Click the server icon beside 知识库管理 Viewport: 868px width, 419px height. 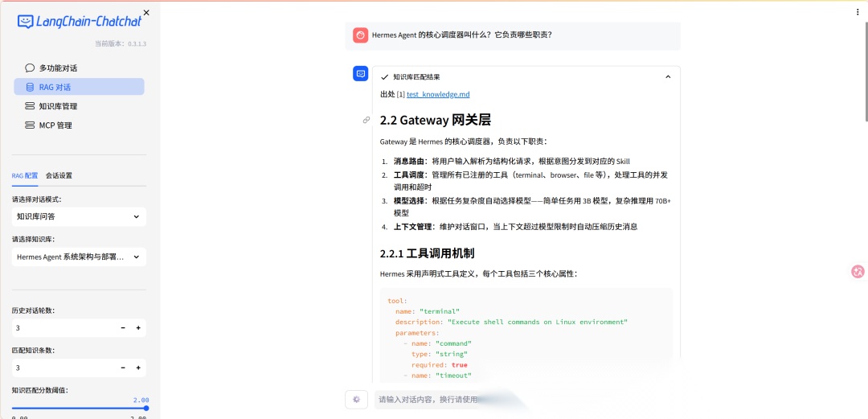tap(30, 106)
